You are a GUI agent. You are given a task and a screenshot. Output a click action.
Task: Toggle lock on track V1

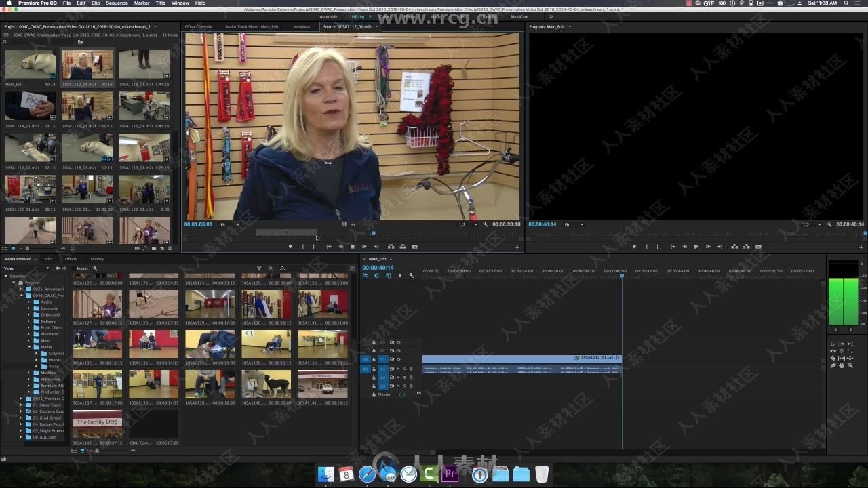pos(374,359)
